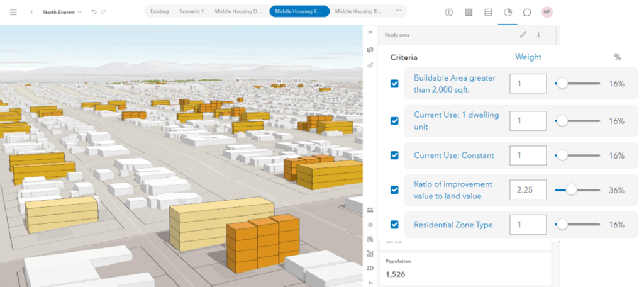Image resolution: width=644 pixels, height=287 pixels.
Task: Open the MF user profile button
Action: tap(547, 12)
